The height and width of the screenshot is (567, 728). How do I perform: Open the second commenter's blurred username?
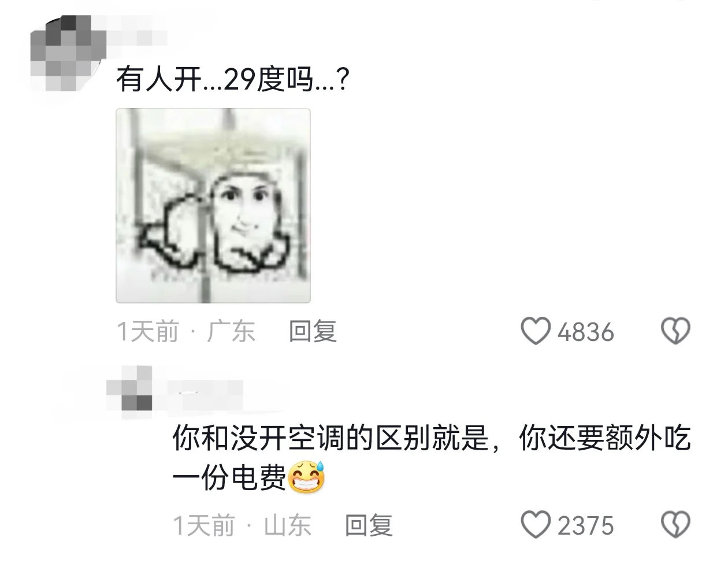pyautogui.click(x=202, y=390)
